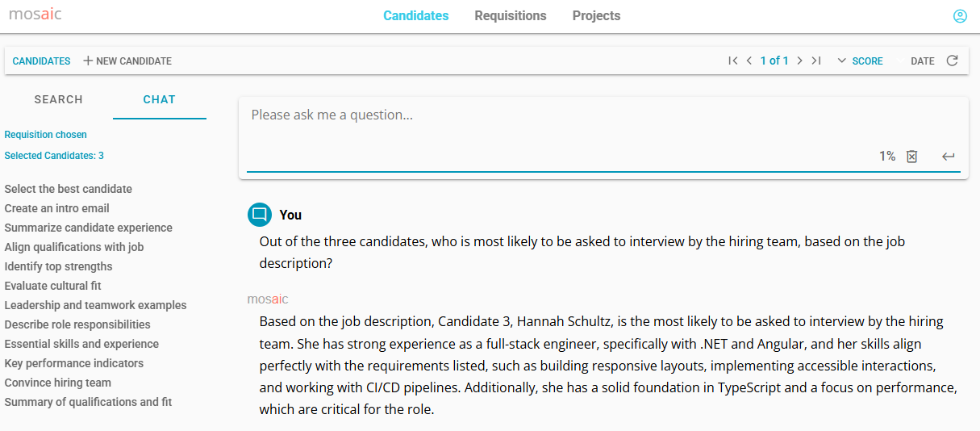Open the user account profile icon
Viewport: 980px width, 431px height.
point(960,16)
